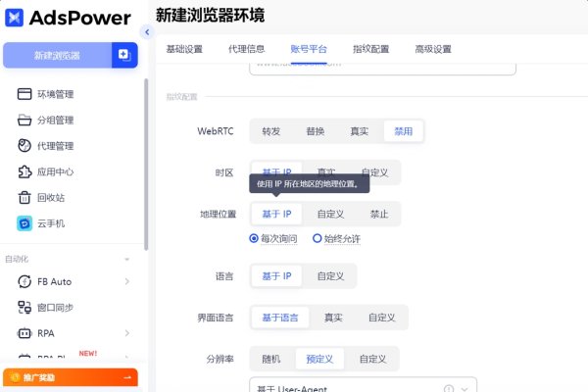588x392 pixels.
Task: Open 代理管理 menu item text
Action: 56,146
